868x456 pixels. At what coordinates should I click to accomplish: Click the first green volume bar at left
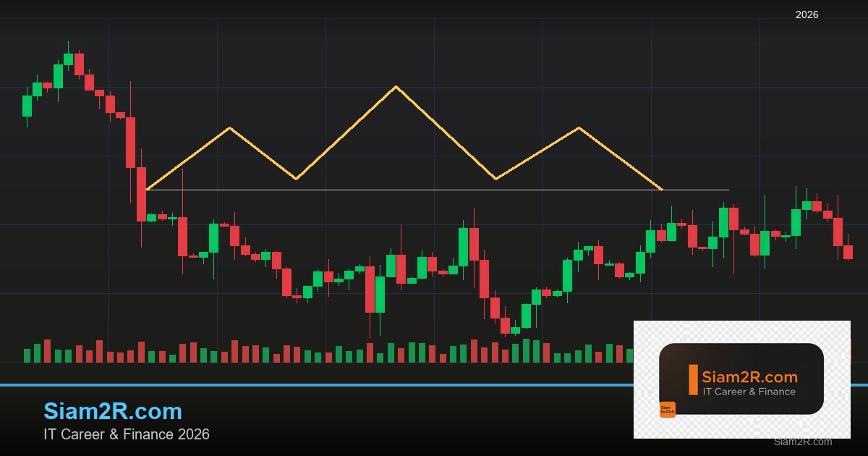[27, 355]
